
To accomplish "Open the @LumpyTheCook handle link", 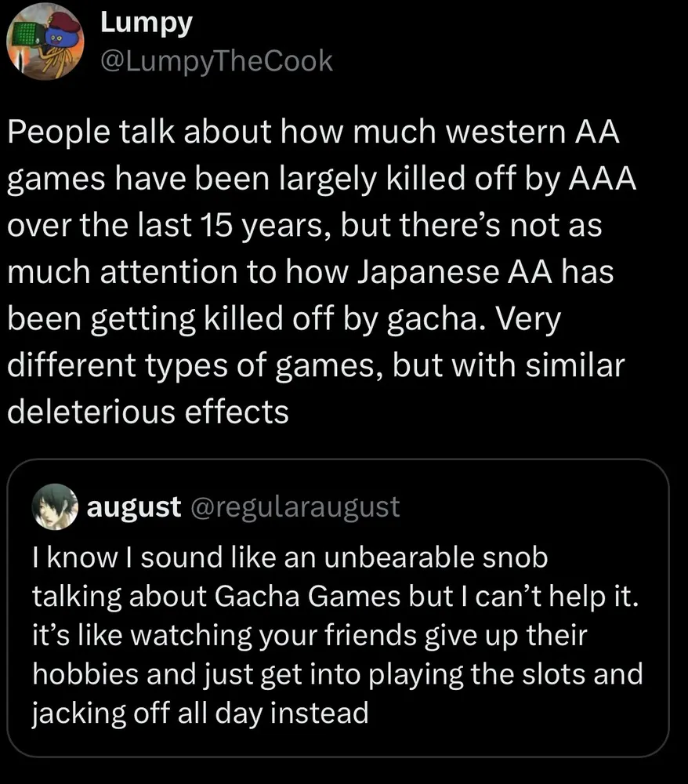I will pyautogui.click(x=216, y=60).
